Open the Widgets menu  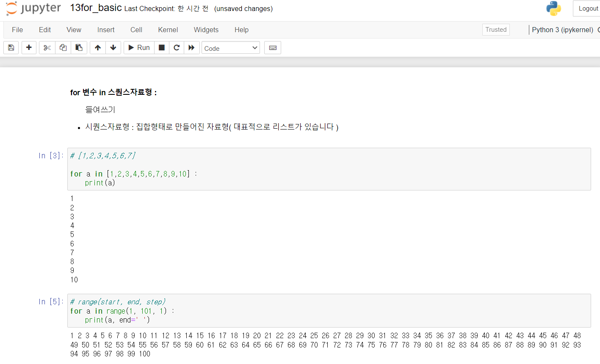[206, 30]
